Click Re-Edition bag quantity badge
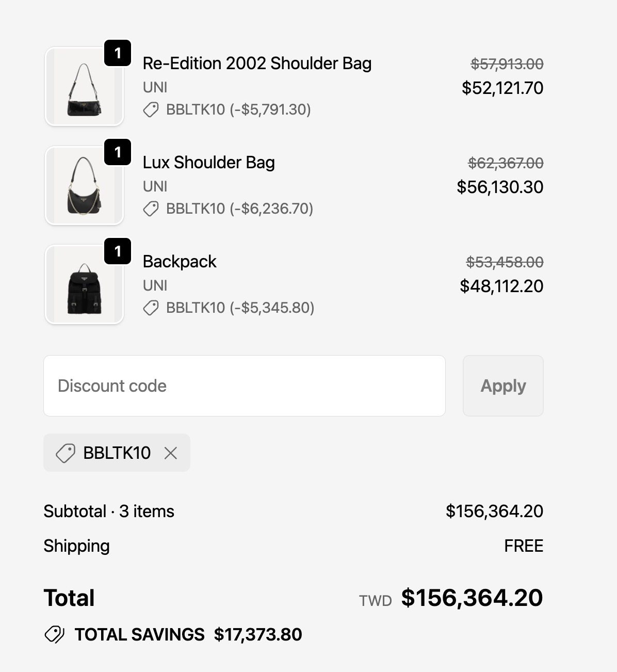617x672 pixels. pos(118,53)
